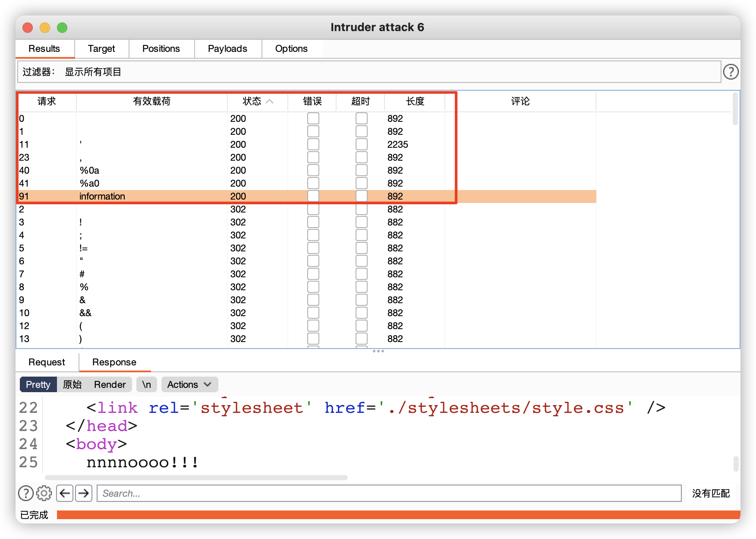Open the help icon beside the search bar

click(26, 493)
